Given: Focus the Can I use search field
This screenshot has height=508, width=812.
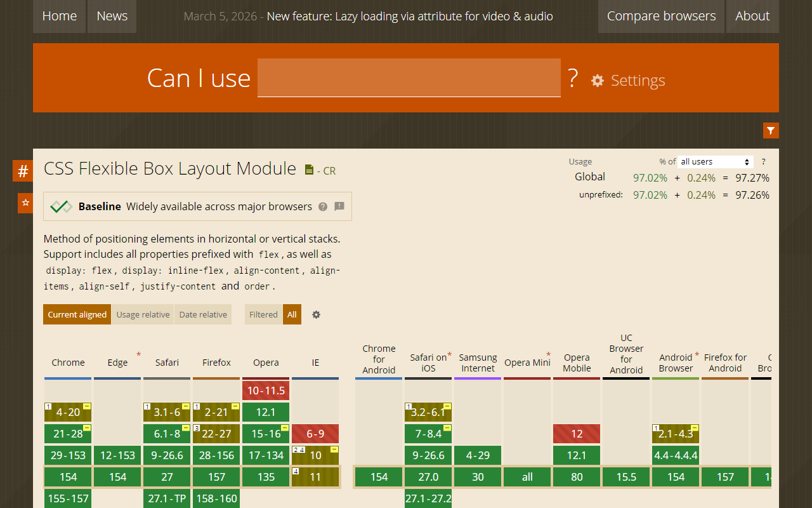Looking at the screenshot, I should point(409,77).
